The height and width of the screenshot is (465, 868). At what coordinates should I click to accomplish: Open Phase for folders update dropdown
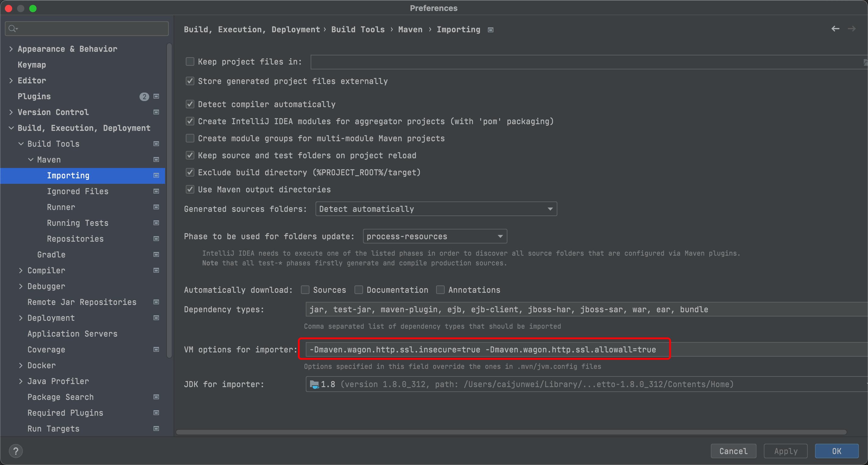[435, 236]
